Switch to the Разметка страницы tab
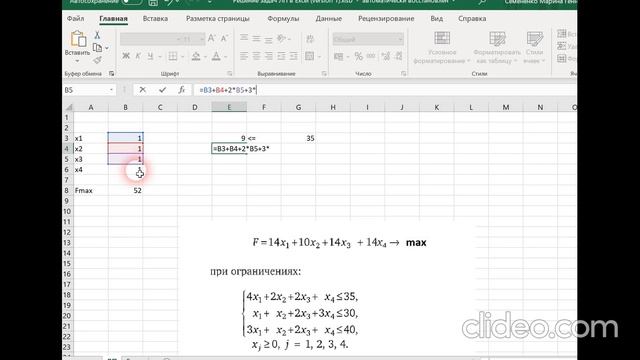This screenshot has width=640, height=360. point(218,19)
